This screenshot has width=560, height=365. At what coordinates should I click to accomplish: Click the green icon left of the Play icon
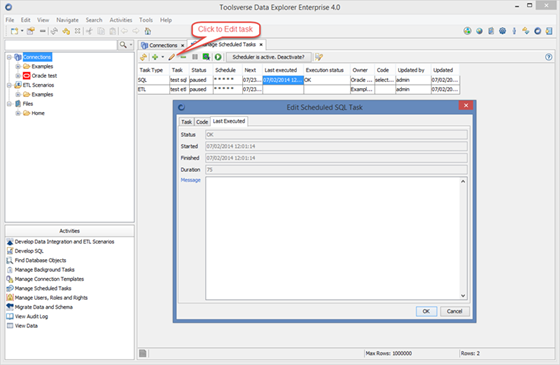coord(206,57)
